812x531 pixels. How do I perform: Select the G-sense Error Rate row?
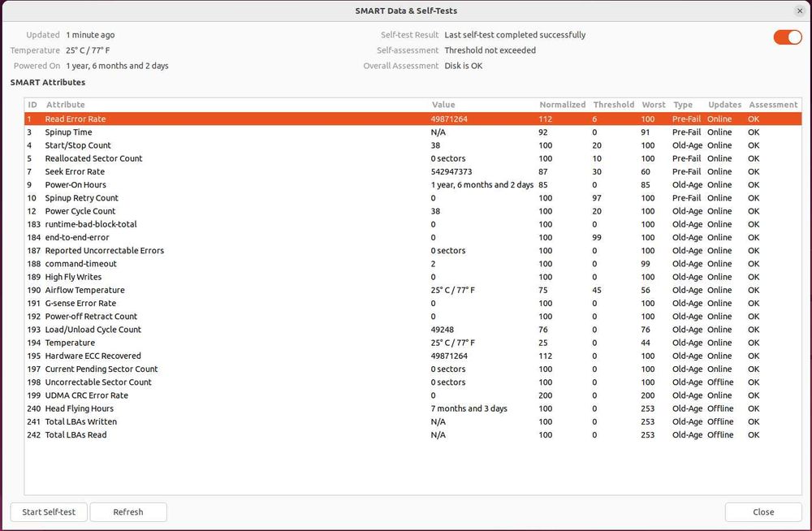[x=412, y=303]
